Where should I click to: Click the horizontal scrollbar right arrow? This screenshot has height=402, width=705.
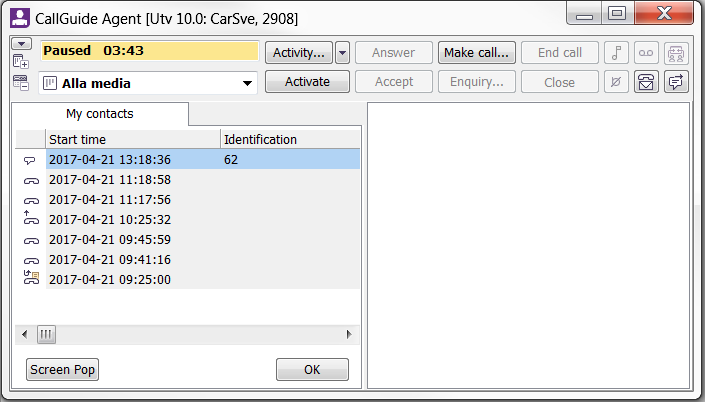[x=349, y=335]
